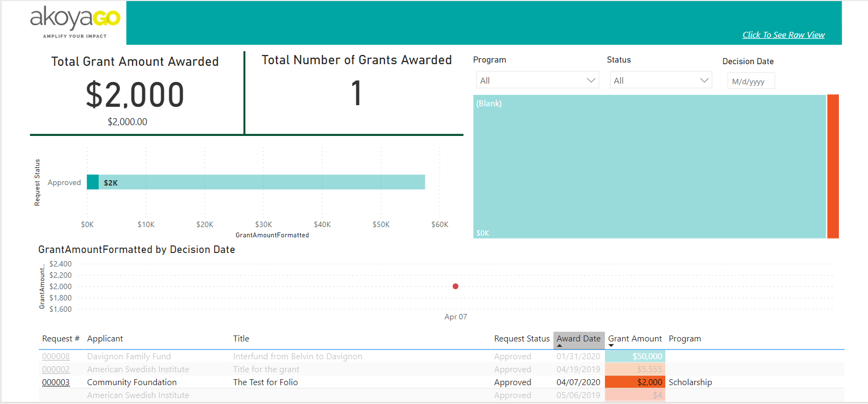
Task: Click award date 04/19/2019 cell
Action: coord(578,369)
